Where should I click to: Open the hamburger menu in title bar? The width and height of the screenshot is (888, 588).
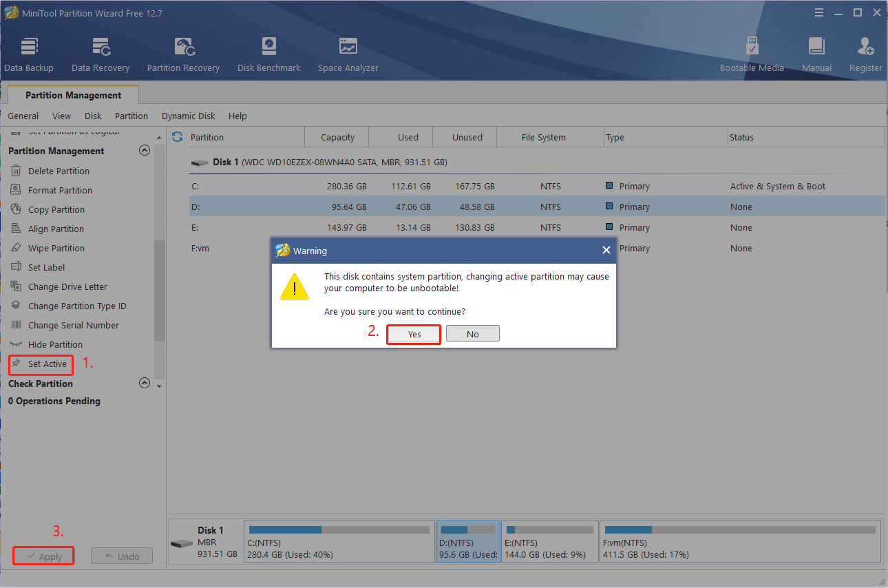818,12
